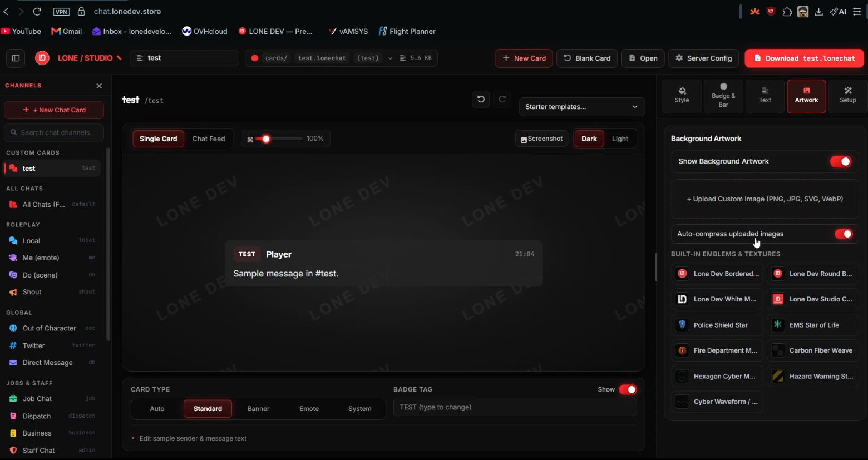This screenshot has width=868, height=460.
Task: Switch to the Style tab
Action: coord(682,96)
